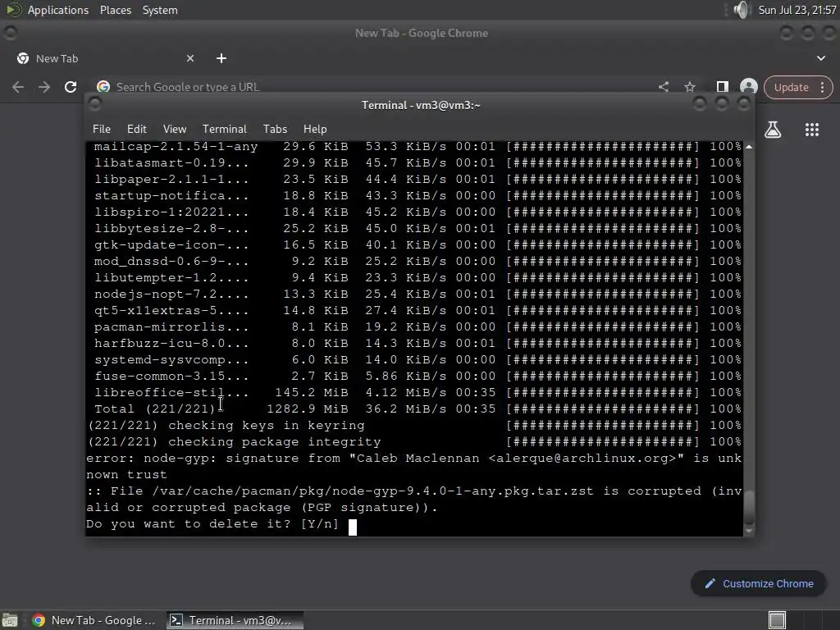Close the New Tab in Chrome
Image resolution: width=840 pixels, height=630 pixels.
190,58
